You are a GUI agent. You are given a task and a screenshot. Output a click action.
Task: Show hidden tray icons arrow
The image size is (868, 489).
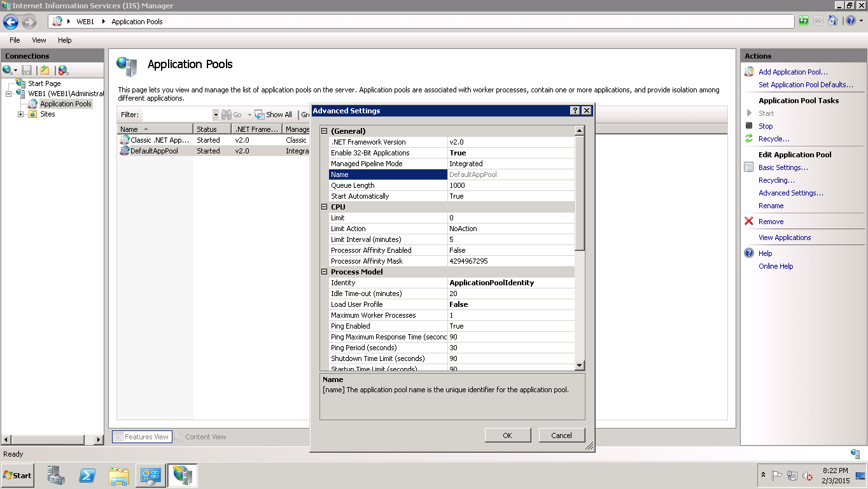[x=763, y=475]
